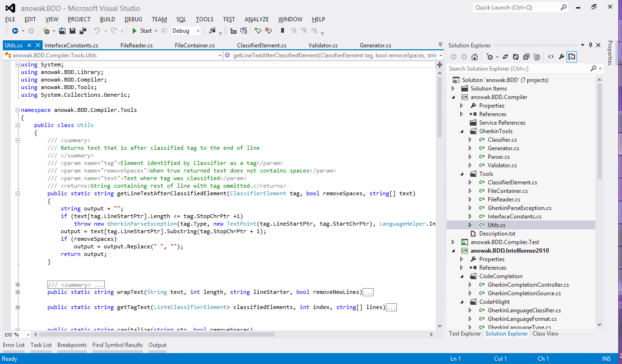Click into the Quick Launch search field
The width and height of the screenshot is (622, 364).
516,8
